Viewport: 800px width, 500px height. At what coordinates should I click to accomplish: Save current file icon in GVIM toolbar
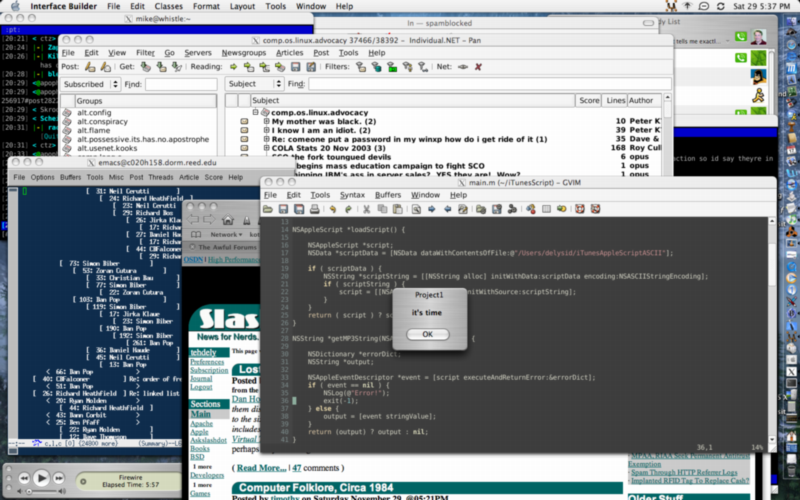point(283,209)
